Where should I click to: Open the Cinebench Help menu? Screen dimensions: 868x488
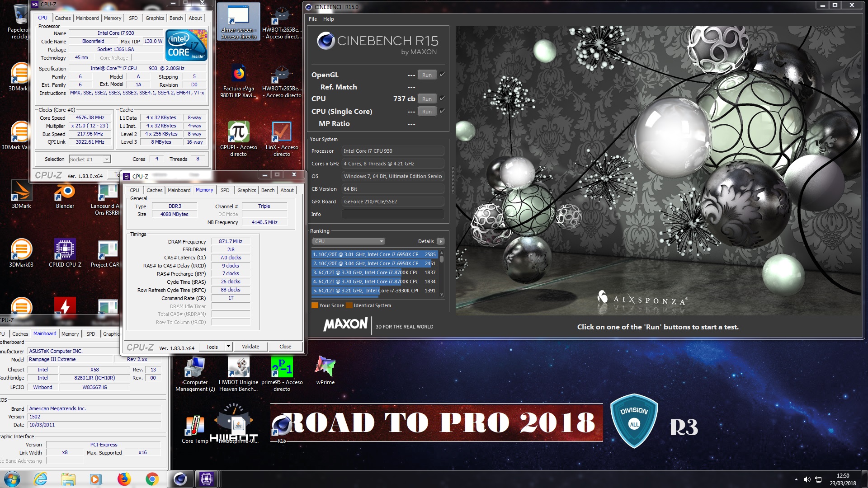pos(329,19)
